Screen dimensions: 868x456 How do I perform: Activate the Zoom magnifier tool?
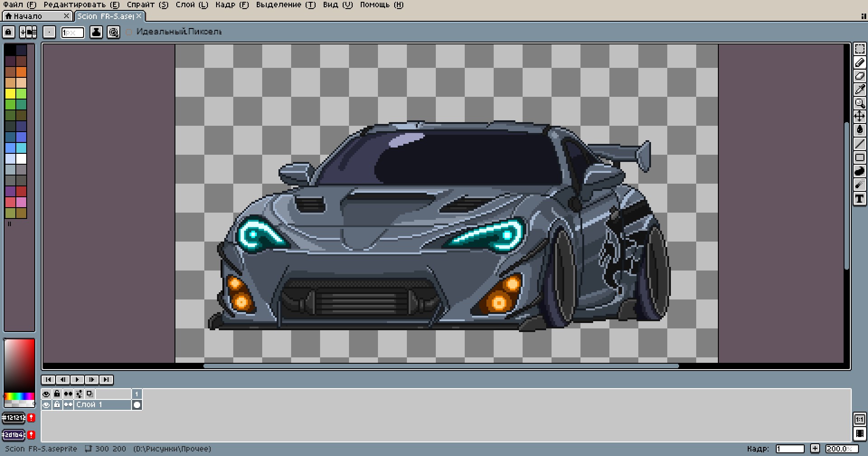coord(859,103)
